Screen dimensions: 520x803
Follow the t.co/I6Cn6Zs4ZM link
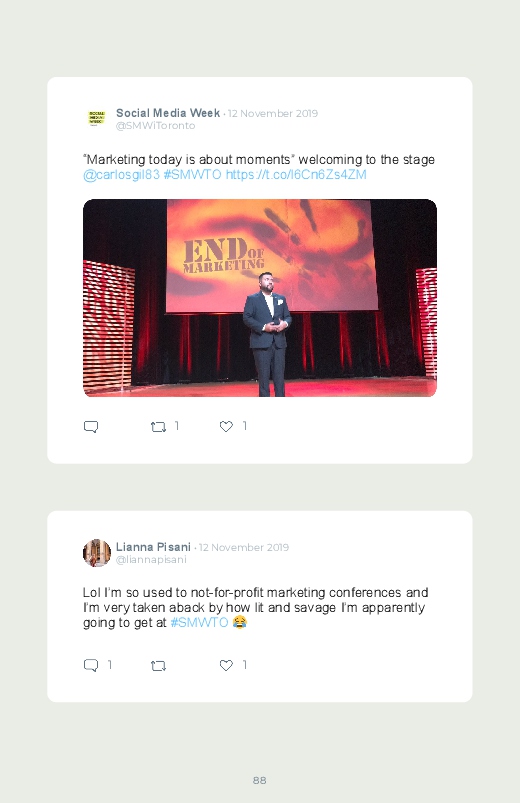click(x=296, y=175)
